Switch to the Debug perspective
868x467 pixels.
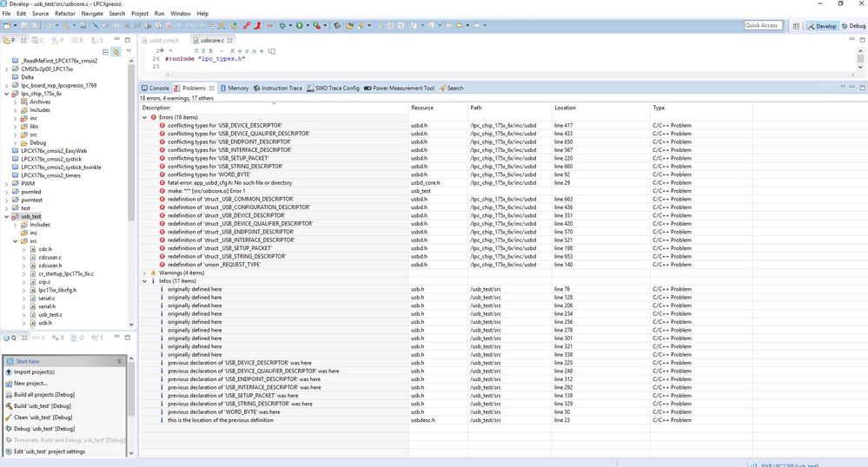coord(853,26)
